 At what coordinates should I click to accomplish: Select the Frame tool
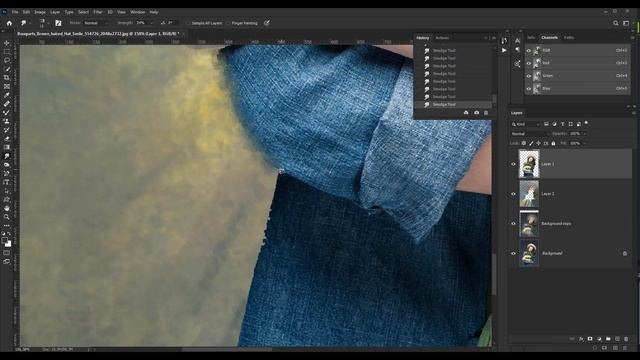point(7,87)
